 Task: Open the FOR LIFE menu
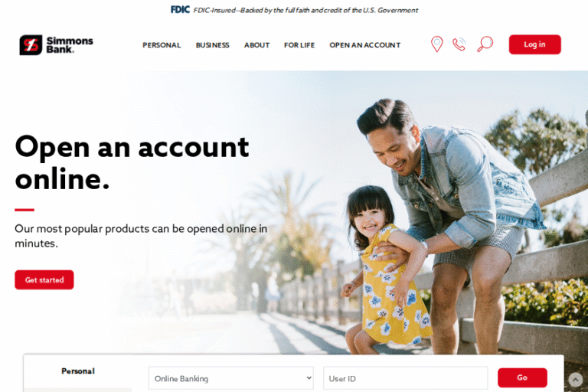pyautogui.click(x=299, y=45)
